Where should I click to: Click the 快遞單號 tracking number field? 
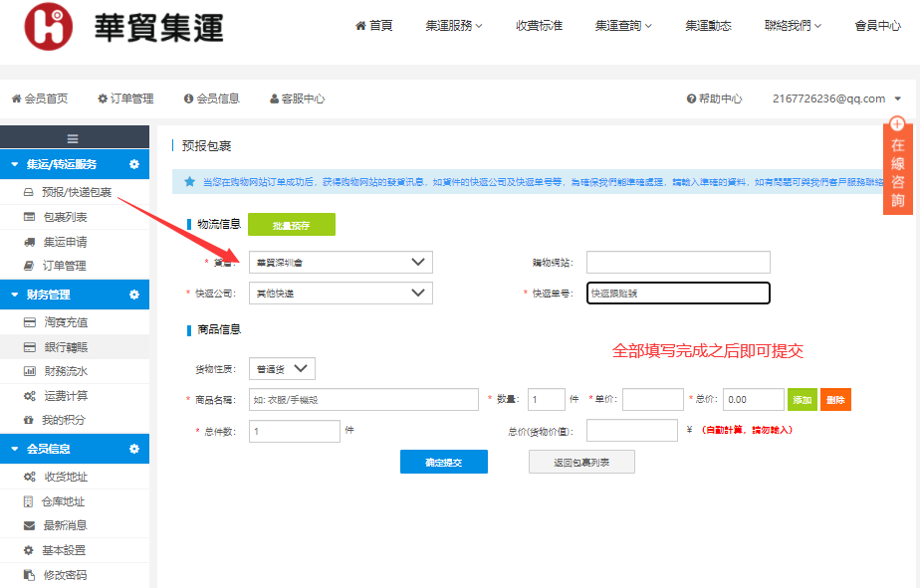pos(677,294)
